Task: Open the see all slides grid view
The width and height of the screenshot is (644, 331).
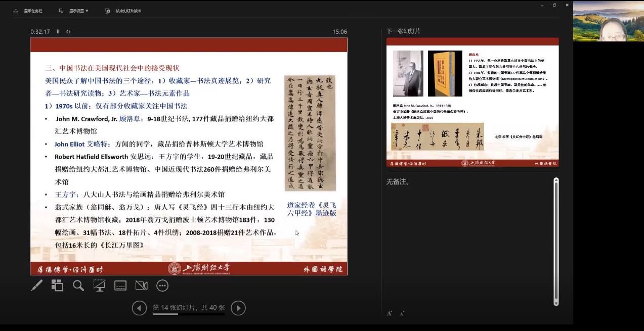Action: point(57,286)
